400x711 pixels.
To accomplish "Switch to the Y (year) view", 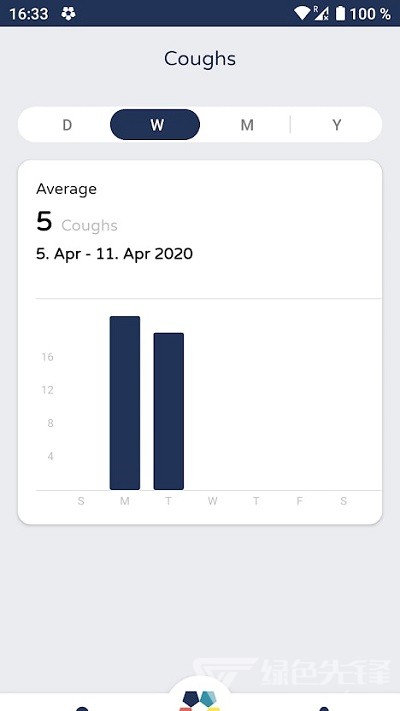I will pos(336,125).
